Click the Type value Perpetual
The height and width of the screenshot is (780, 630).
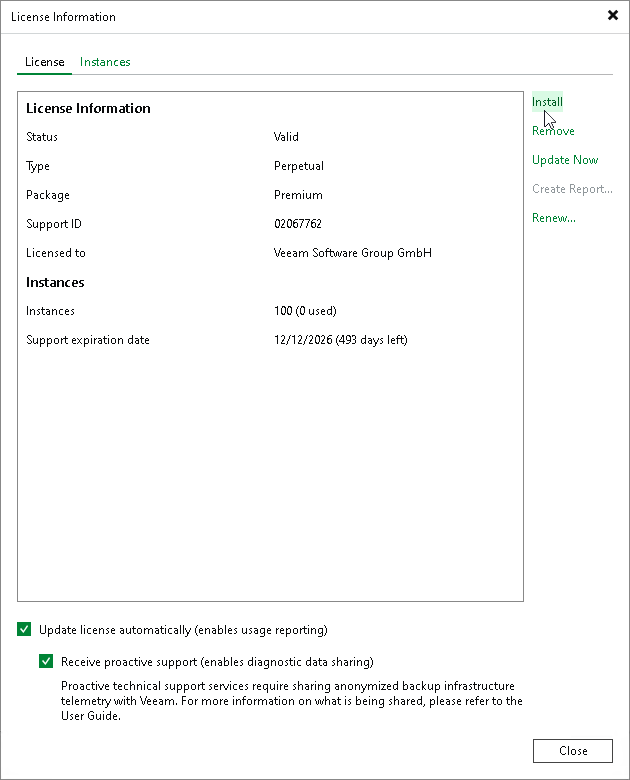click(299, 166)
